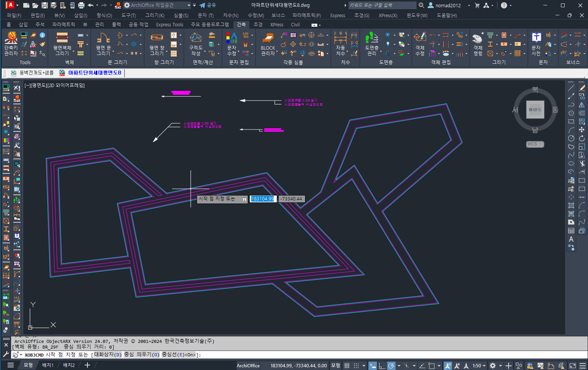
Task: Toggle dynamic input in status bar
Action: [373, 365]
